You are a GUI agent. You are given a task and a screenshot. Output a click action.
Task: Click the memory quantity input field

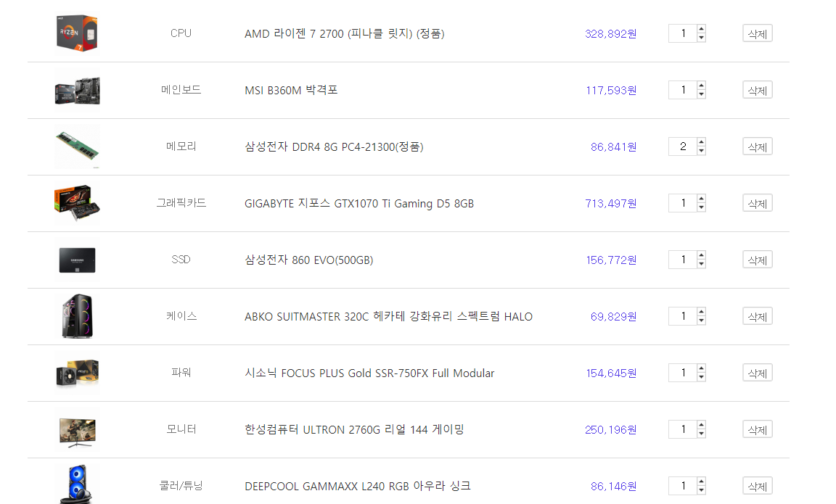pyautogui.click(x=682, y=146)
